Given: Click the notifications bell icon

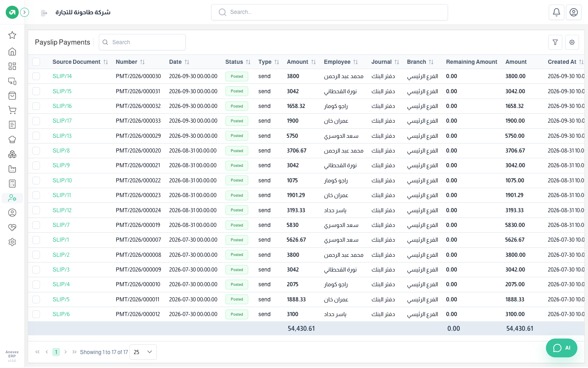Looking at the screenshot, I should click(x=557, y=12).
